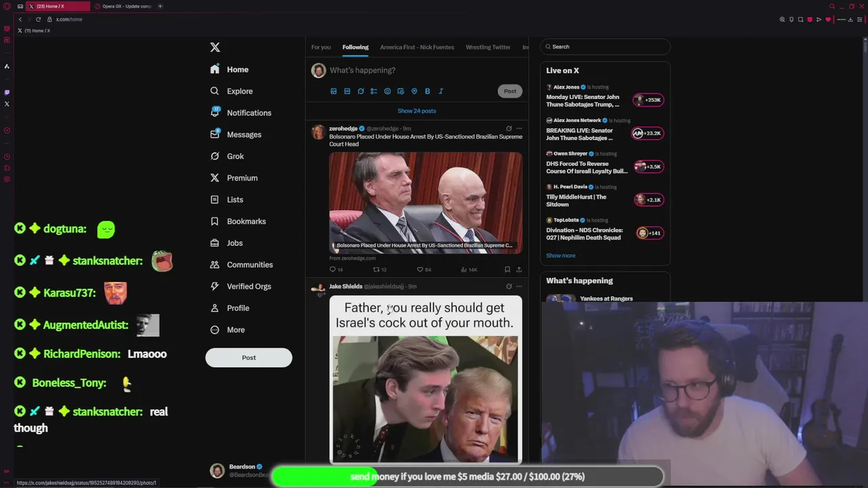Switch to the For you tab
This screenshot has height=488, width=868.
pyautogui.click(x=321, y=47)
